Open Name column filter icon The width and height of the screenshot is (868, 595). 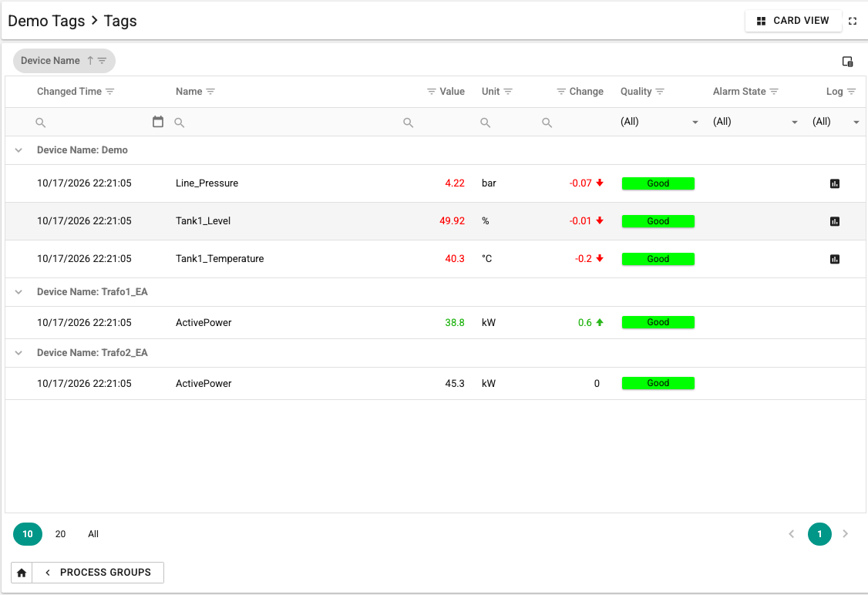pos(210,92)
